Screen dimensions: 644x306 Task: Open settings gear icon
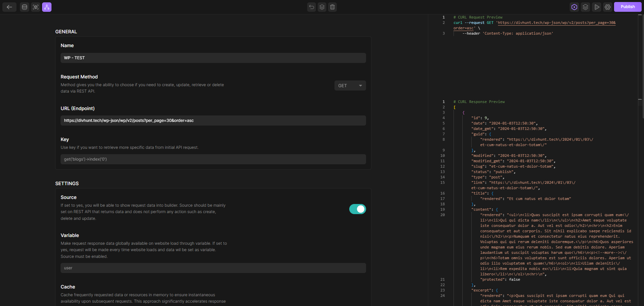coord(608,7)
